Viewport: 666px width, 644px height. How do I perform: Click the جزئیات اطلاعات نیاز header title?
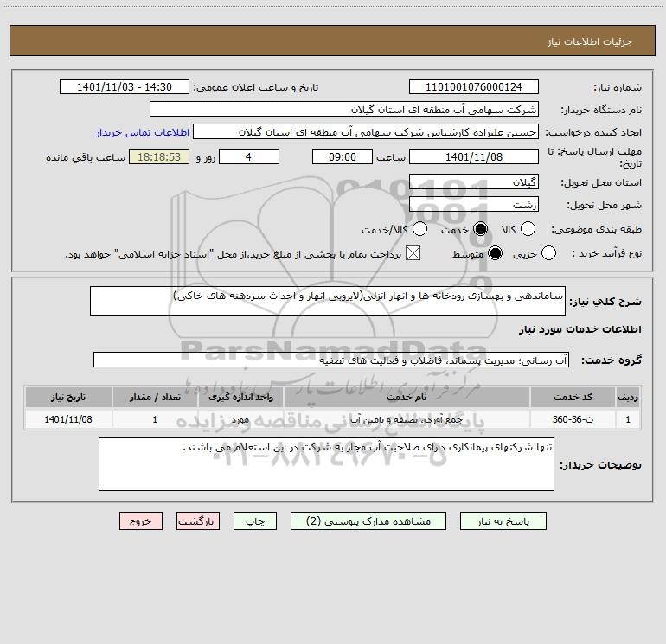pyautogui.click(x=590, y=41)
